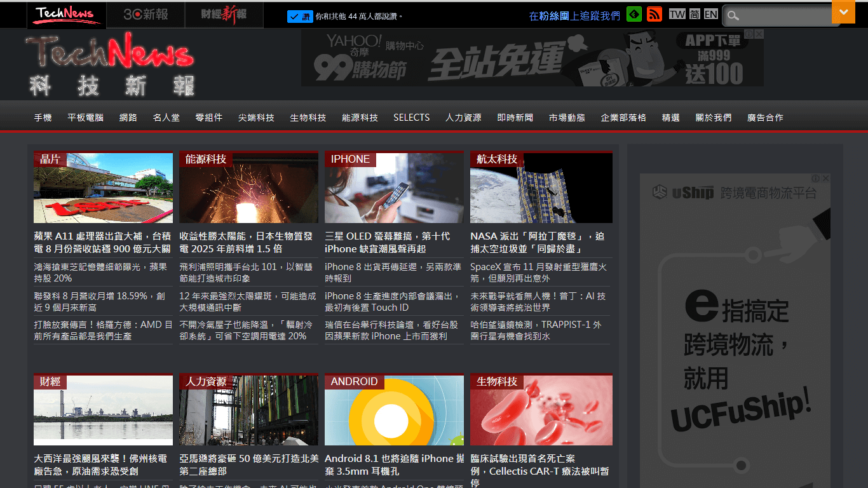Open the Feedly subscribe icon
868x488 pixels.
pos(634,14)
